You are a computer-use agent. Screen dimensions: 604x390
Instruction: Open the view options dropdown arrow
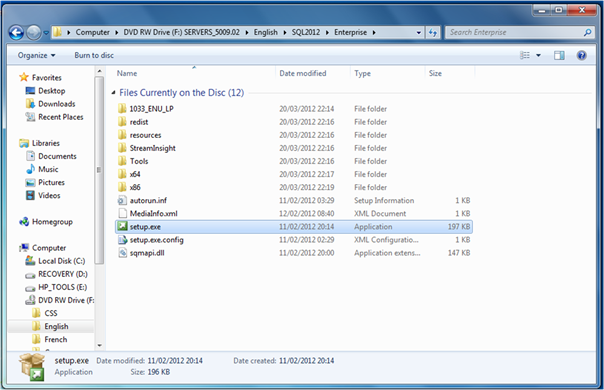pyautogui.click(x=539, y=55)
